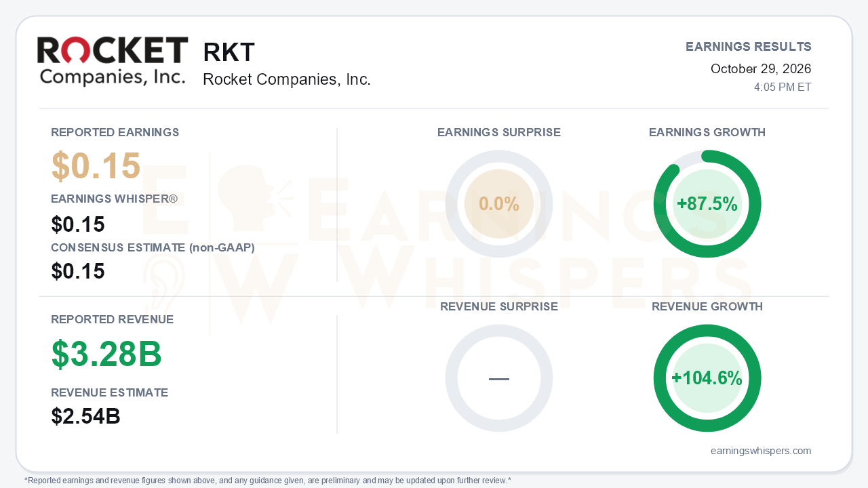
Task: Open the earningswhispers.com link
Action: click(x=761, y=451)
